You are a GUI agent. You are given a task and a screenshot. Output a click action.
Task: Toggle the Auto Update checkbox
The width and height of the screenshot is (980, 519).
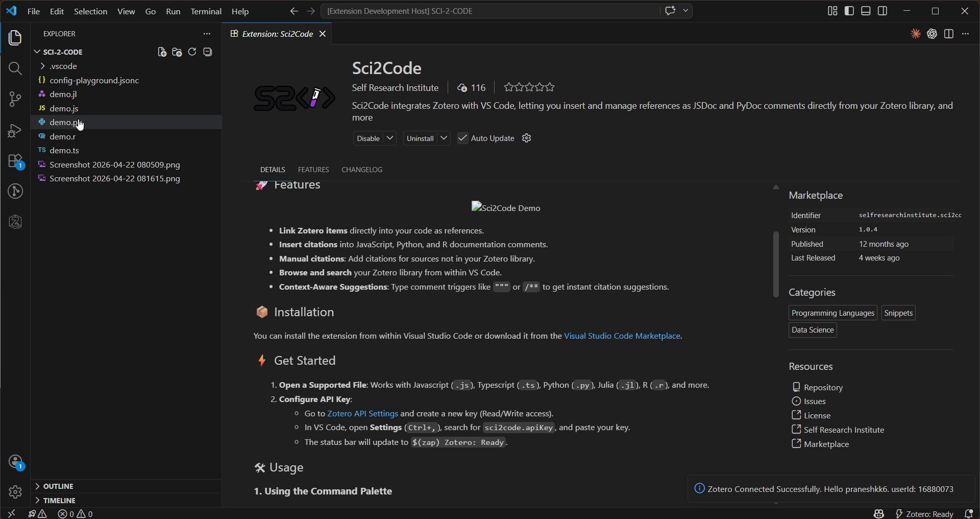[x=462, y=138]
